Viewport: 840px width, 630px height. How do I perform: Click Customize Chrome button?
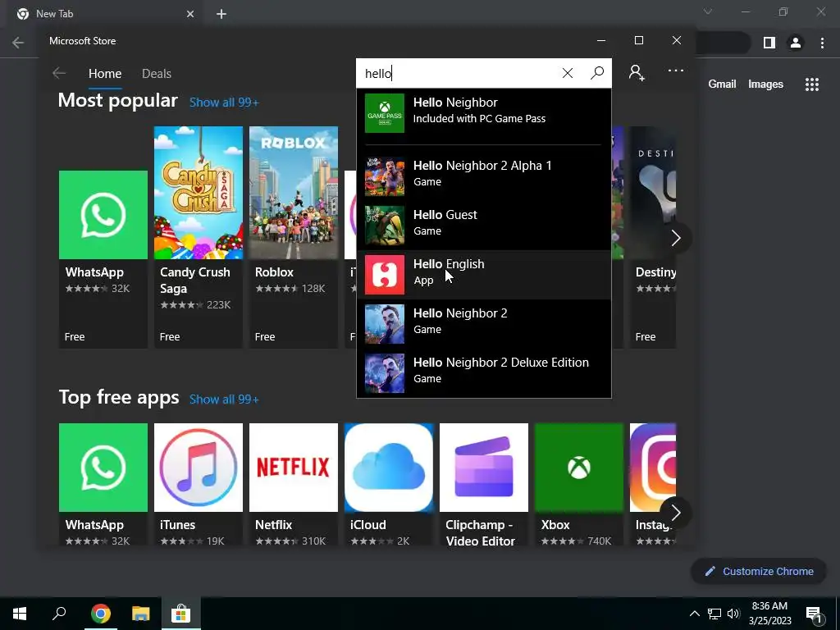(759, 571)
